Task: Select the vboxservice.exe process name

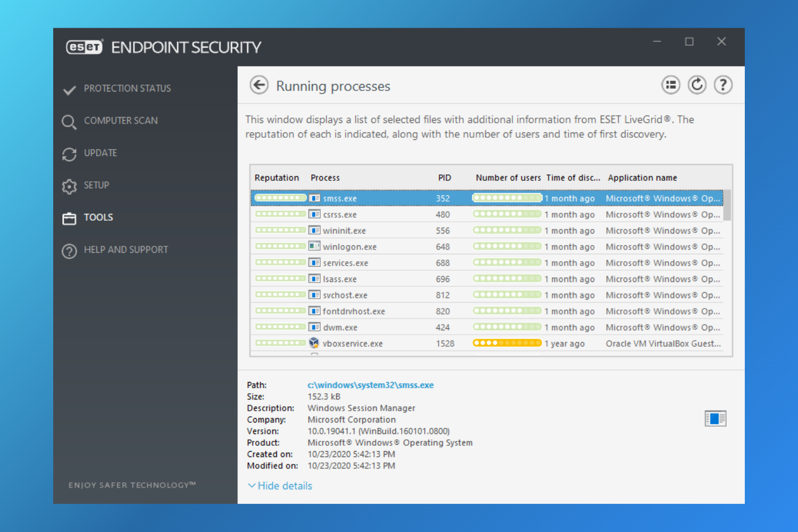Action: (353, 344)
